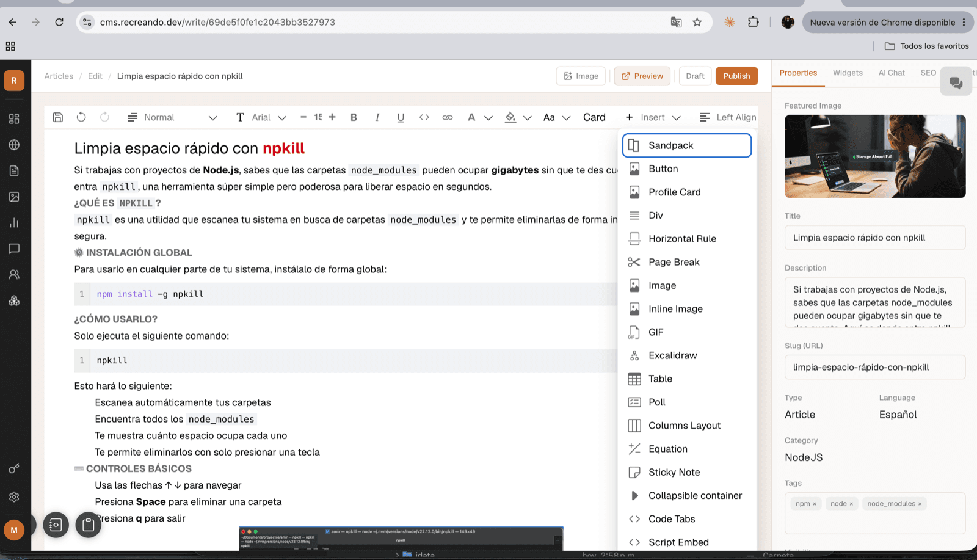Insert inline code formatting
Screen dimensions: 977x560
click(424, 117)
